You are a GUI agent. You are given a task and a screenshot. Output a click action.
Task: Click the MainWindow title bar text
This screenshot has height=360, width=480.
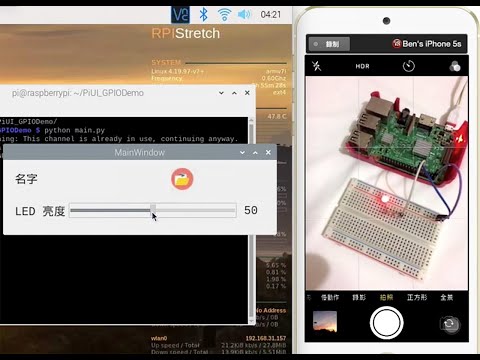[x=140, y=153]
